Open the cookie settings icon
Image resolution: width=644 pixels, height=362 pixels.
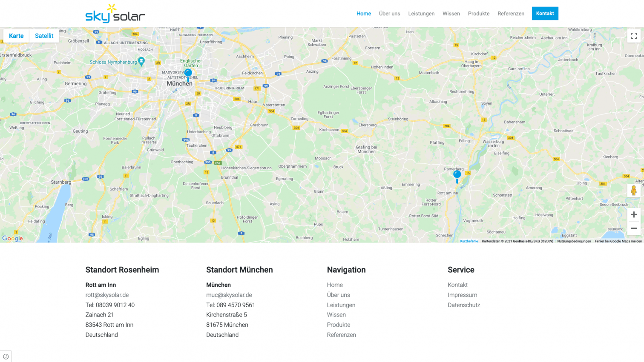6,356
